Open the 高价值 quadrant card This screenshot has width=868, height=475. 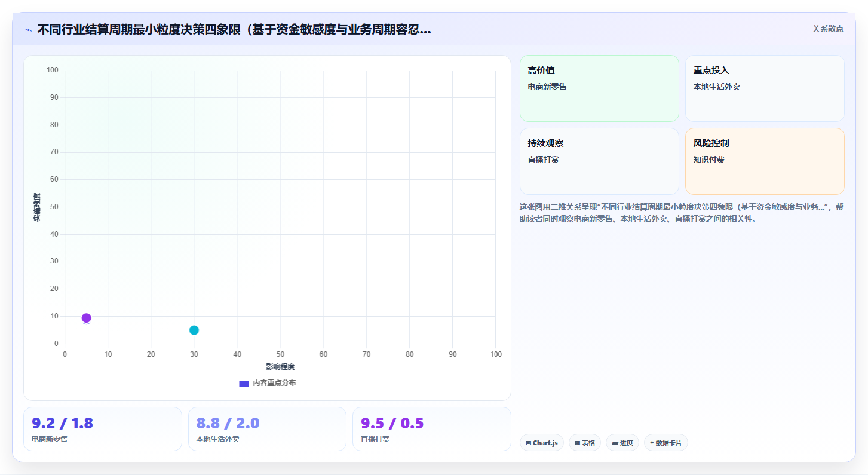[599, 88]
